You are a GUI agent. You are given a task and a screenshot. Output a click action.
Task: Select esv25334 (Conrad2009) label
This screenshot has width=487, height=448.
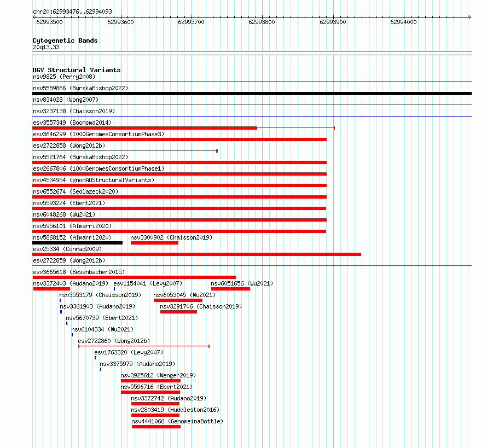[67, 249]
